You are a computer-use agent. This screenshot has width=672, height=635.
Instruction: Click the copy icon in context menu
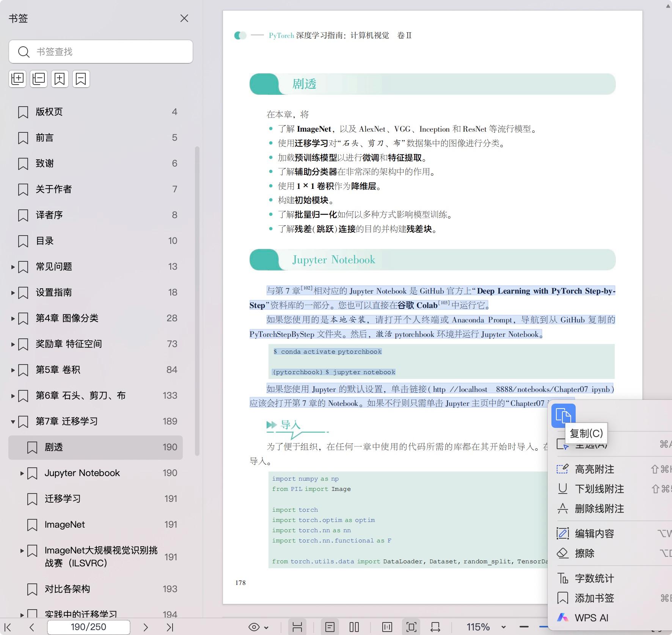[563, 415]
